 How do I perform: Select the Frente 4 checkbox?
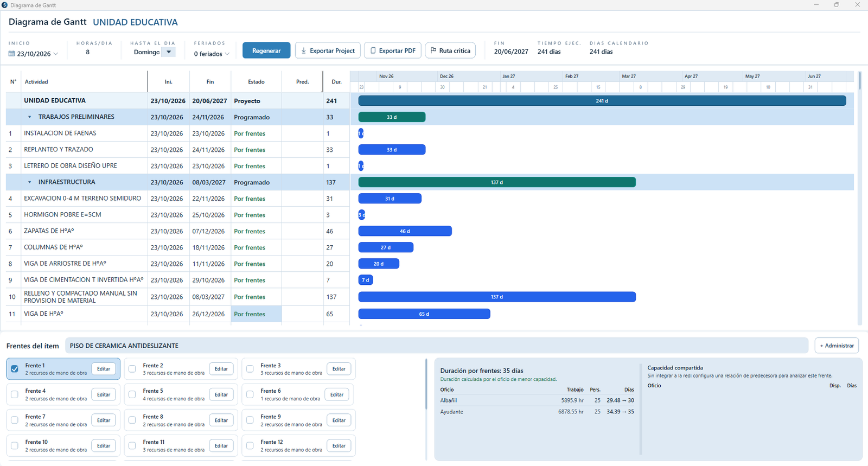tap(15, 394)
